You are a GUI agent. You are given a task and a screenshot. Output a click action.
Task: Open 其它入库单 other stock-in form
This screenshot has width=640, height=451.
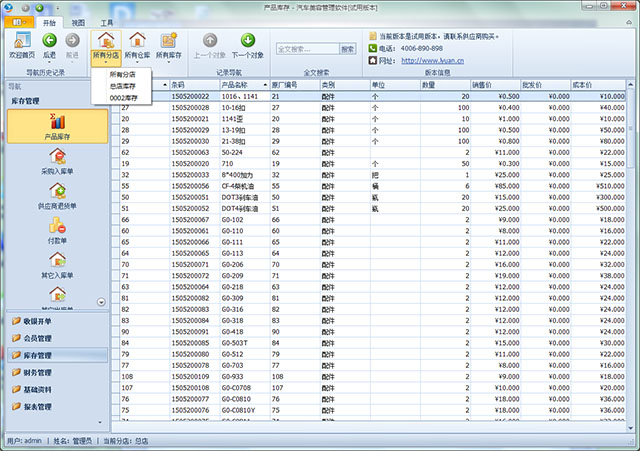[x=58, y=266]
